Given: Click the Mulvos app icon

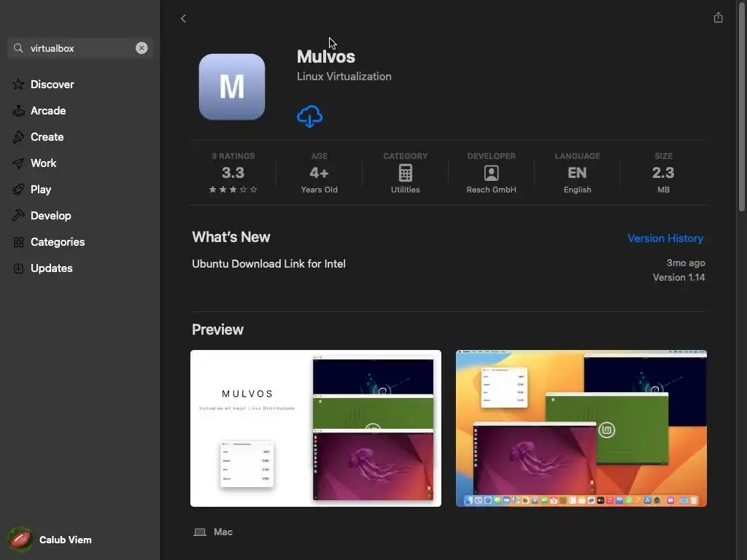Looking at the screenshot, I should click(232, 87).
